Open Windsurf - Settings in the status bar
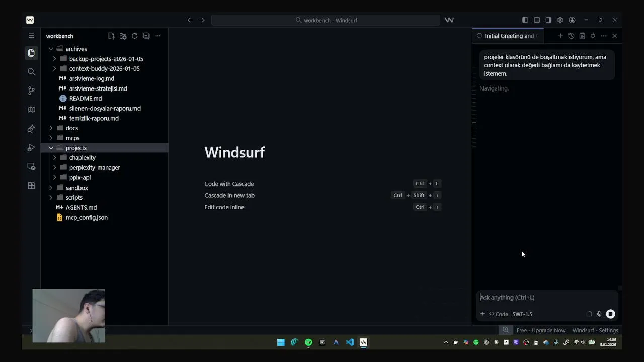Image resolution: width=644 pixels, height=362 pixels. [x=595, y=330]
